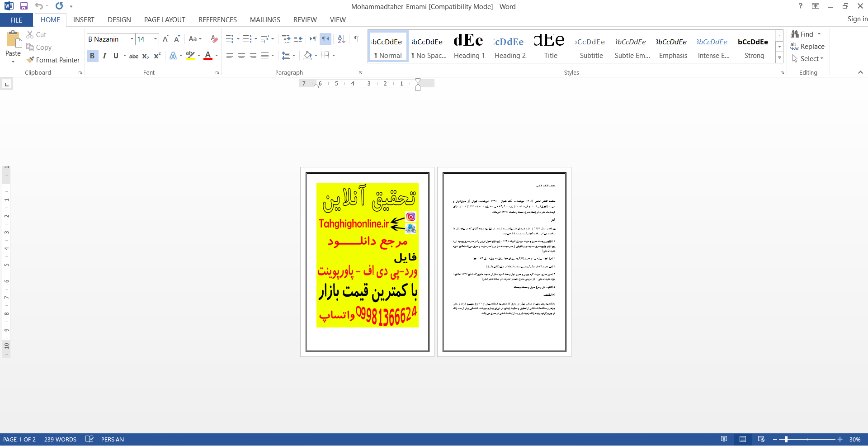The height and width of the screenshot is (446, 868).
Task: Apply red font color
Action: coord(208,56)
